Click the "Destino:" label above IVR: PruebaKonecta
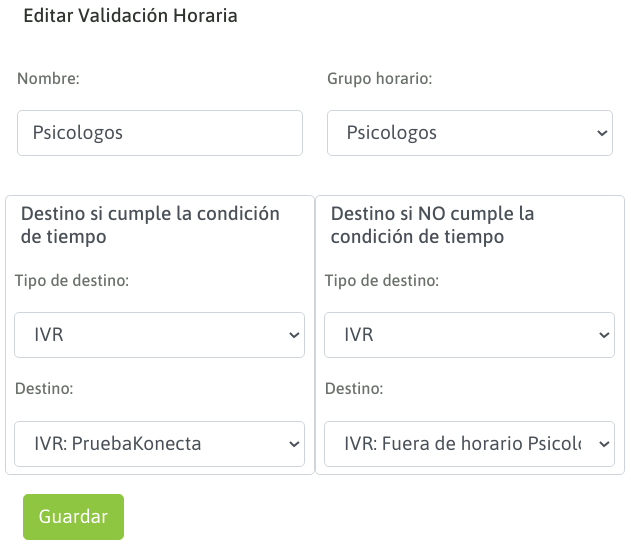This screenshot has width=631, height=547. (x=45, y=389)
